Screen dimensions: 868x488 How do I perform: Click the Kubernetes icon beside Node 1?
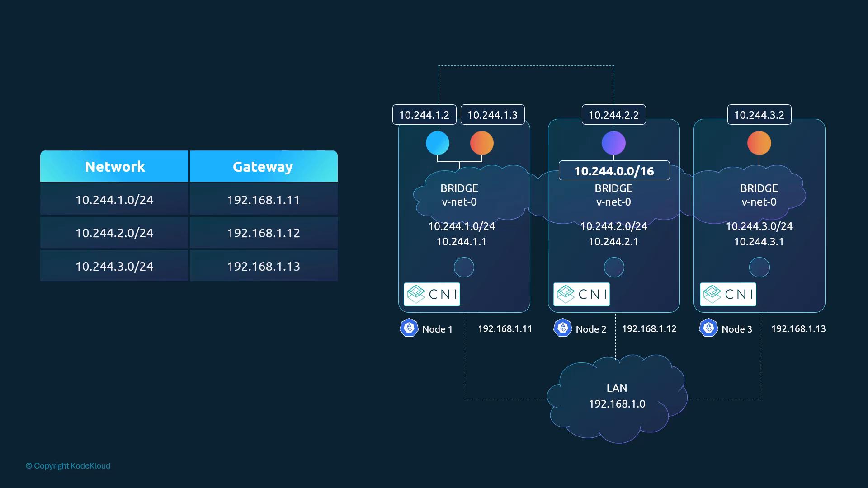409,328
